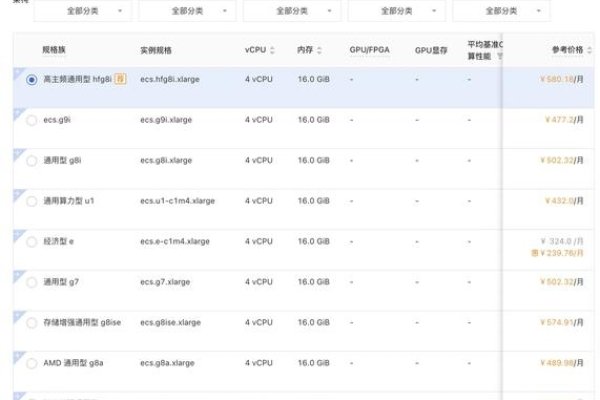Click the ecs.e-c1m4.xlarge table cell
The height and width of the screenshot is (400, 600).
click(175, 242)
